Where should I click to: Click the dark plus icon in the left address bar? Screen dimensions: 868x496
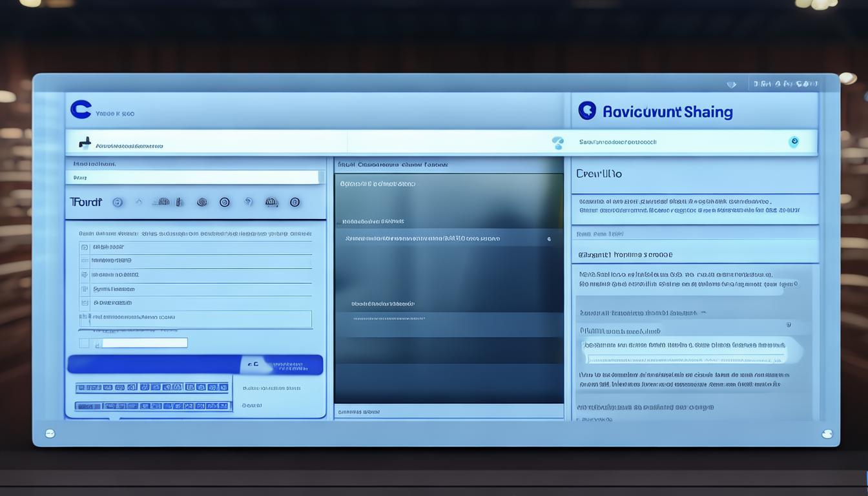(85, 143)
